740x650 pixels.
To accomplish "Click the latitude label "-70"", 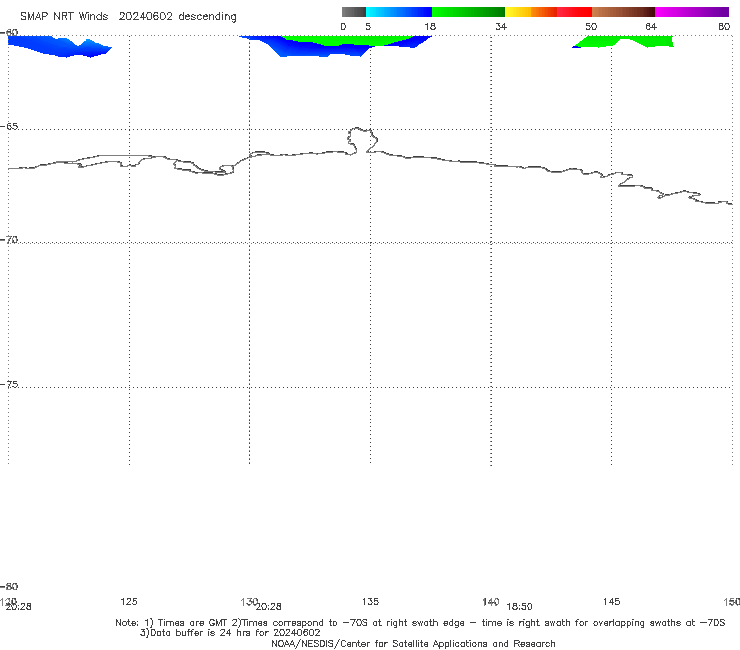I will pos(10,240).
